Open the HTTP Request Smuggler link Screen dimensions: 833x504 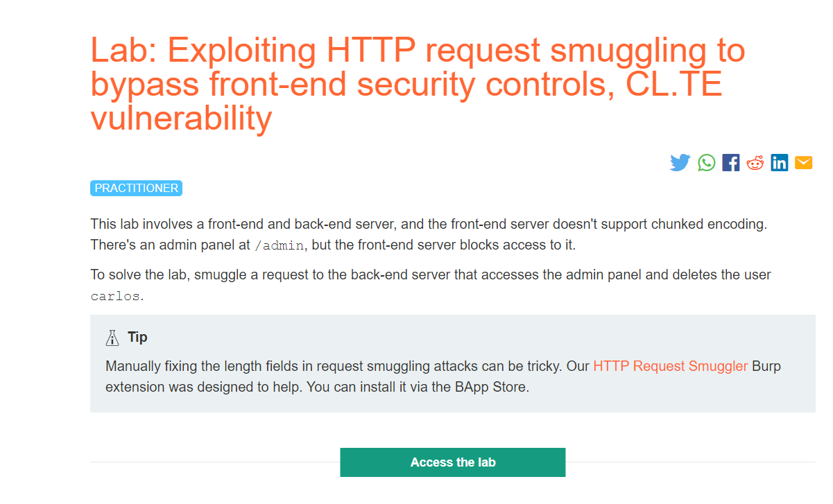coord(670,366)
